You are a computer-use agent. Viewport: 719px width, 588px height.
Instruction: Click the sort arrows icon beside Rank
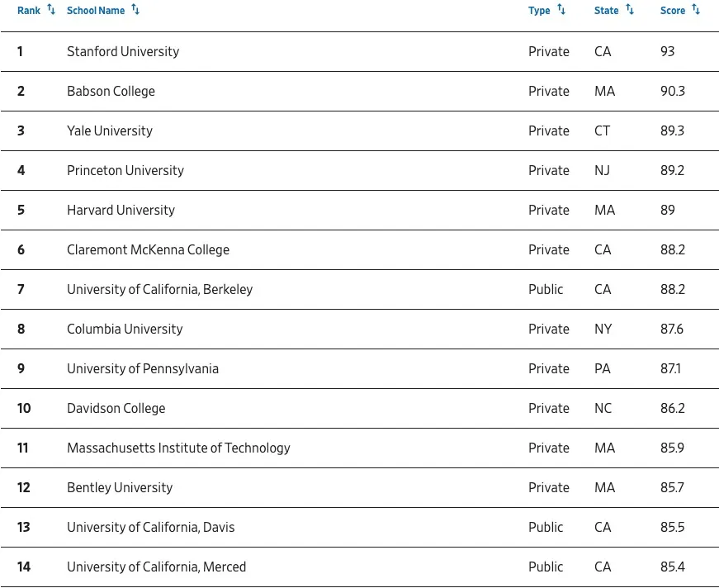(51, 10)
